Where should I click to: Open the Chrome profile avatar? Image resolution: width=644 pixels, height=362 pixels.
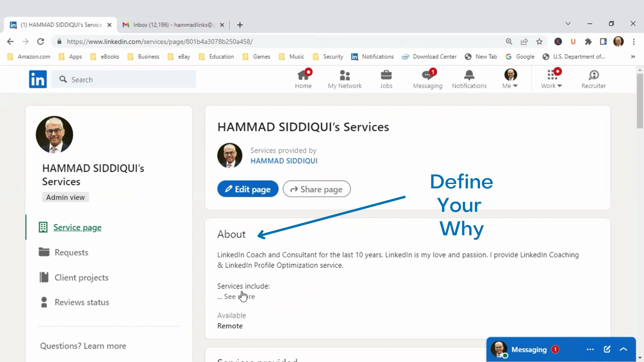coord(619,42)
